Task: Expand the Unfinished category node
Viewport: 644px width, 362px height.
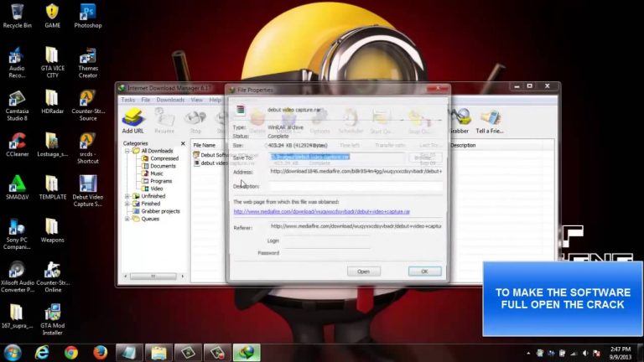Action: pos(127,196)
